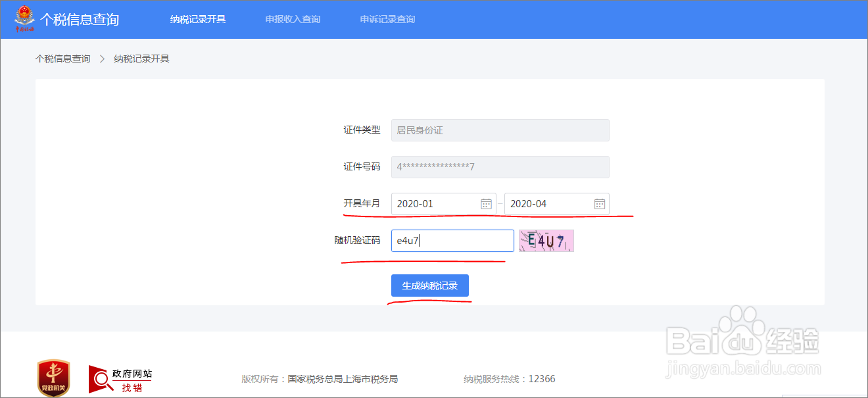The height and width of the screenshot is (398, 868).
Task: Click the national emblem logo in the header
Action: [25, 18]
